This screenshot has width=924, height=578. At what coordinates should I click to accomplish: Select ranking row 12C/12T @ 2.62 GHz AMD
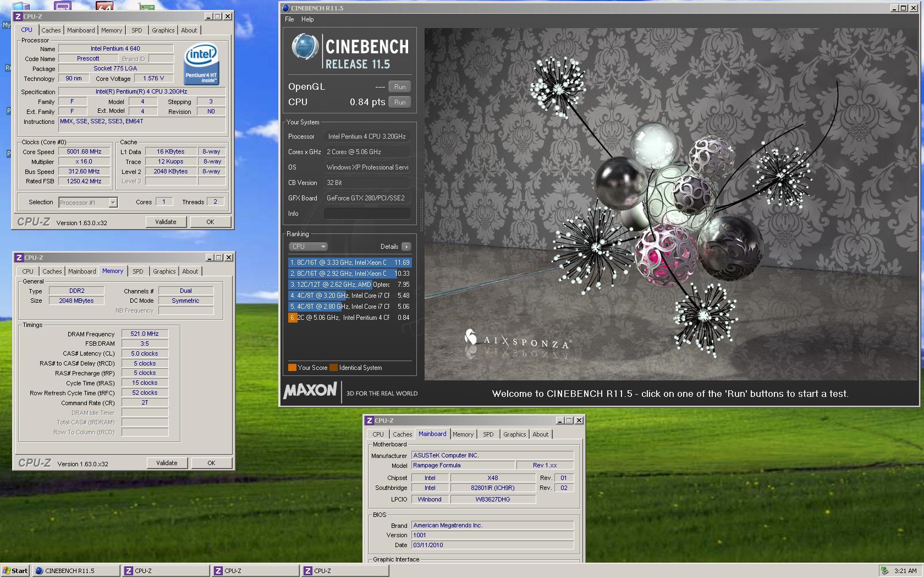349,285
